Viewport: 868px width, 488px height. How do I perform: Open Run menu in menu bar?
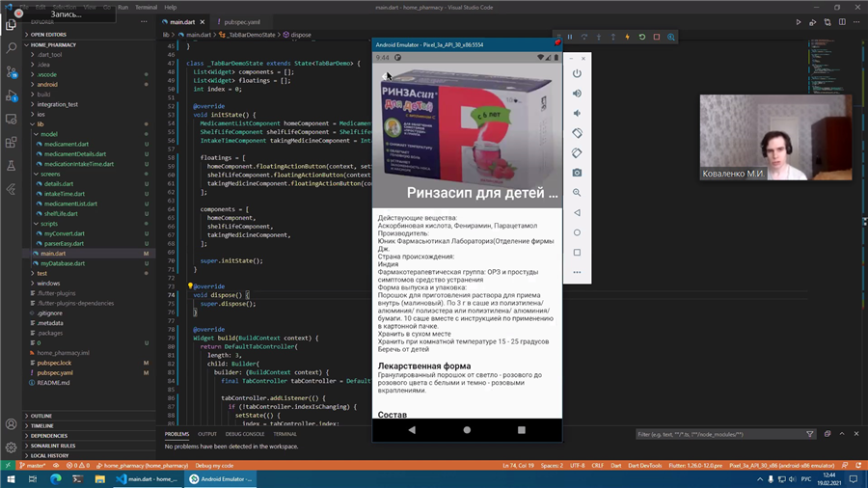click(x=122, y=7)
